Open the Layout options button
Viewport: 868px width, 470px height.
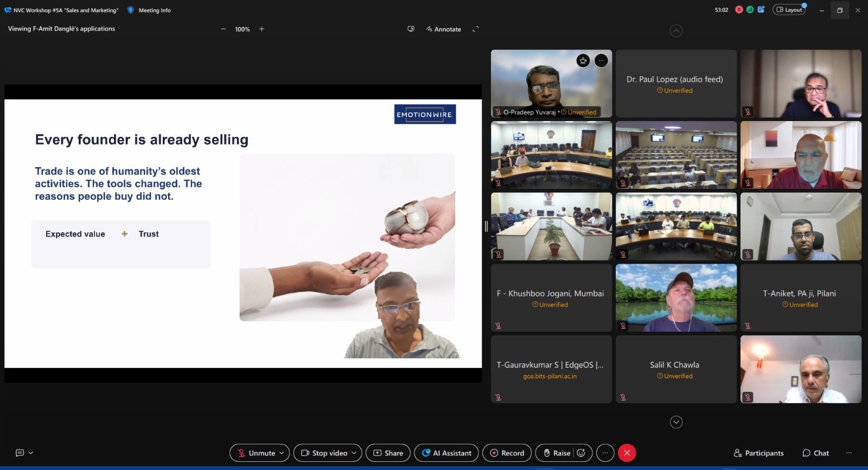click(x=789, y=10)
